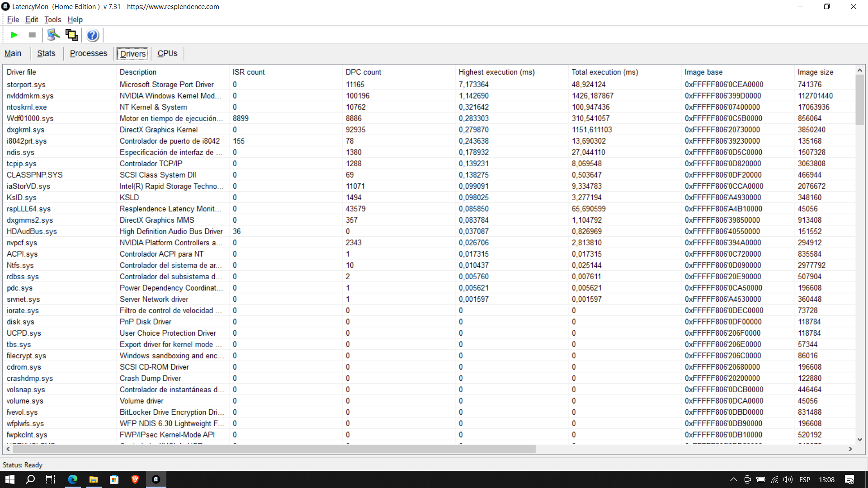Start monitoring with the green play button

point(14,35)
